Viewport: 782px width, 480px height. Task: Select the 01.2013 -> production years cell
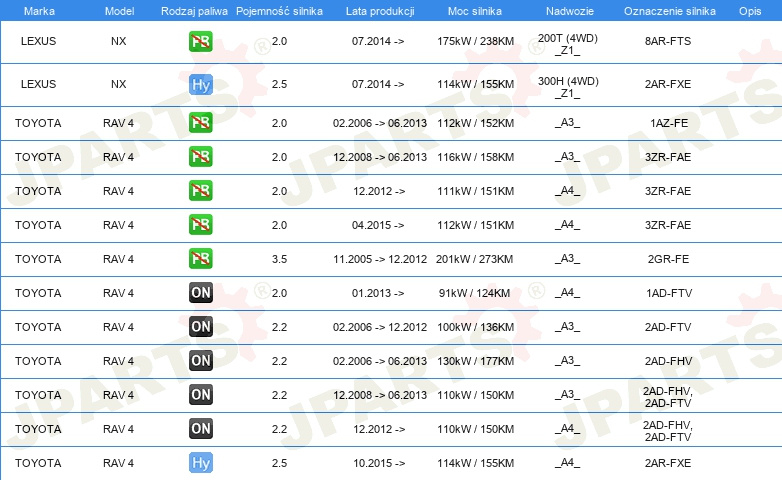pyautogui.click(x=378, y=293)
